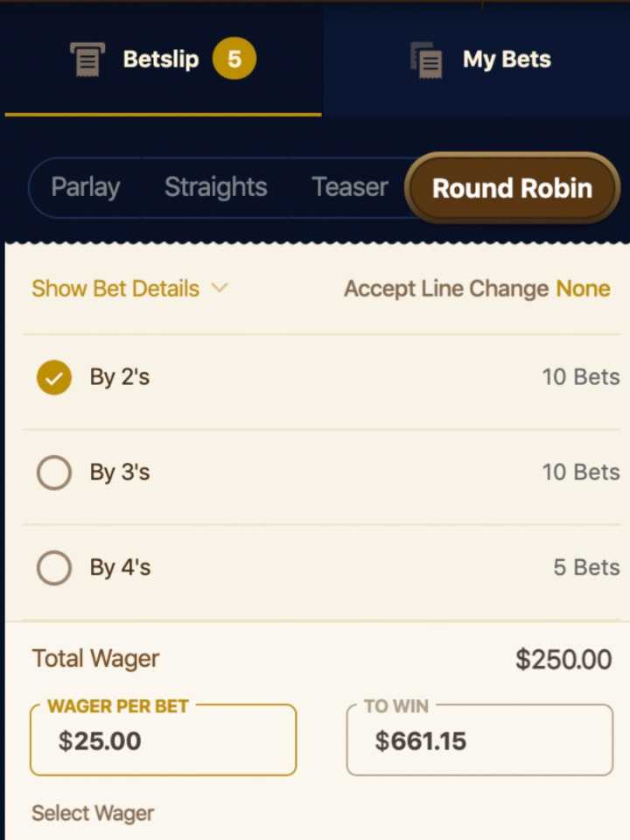Image resolution: width=630 pixels, height=840 pixels.
Task: Open the Show Bet Details chevron
Action: pyautogui.click(x=220, y=289)
